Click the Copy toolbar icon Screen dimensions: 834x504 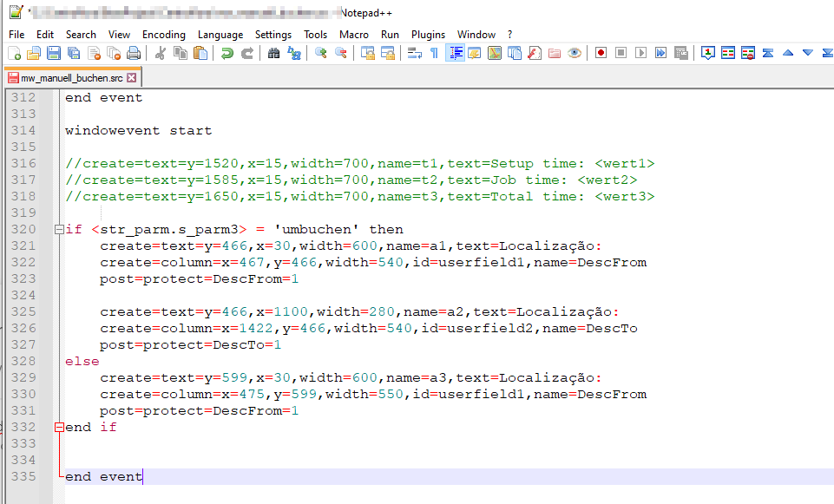click(181, 53)
